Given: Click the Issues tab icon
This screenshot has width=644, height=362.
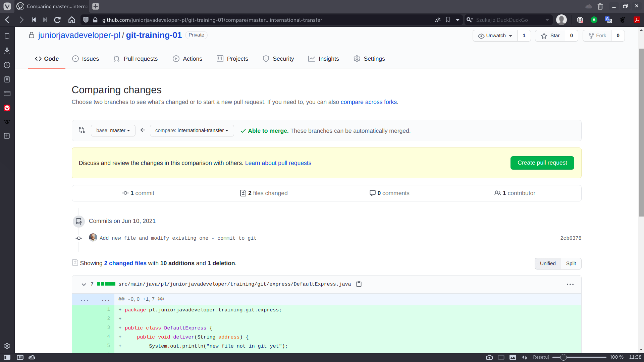Looking at the screenshot, I should click(75, 59).
